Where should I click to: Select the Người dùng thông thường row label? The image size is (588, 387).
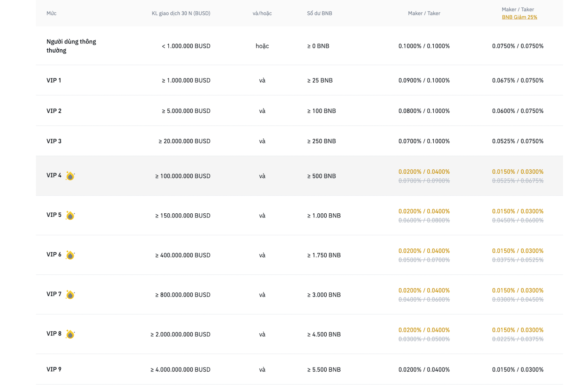click(71, 46)
